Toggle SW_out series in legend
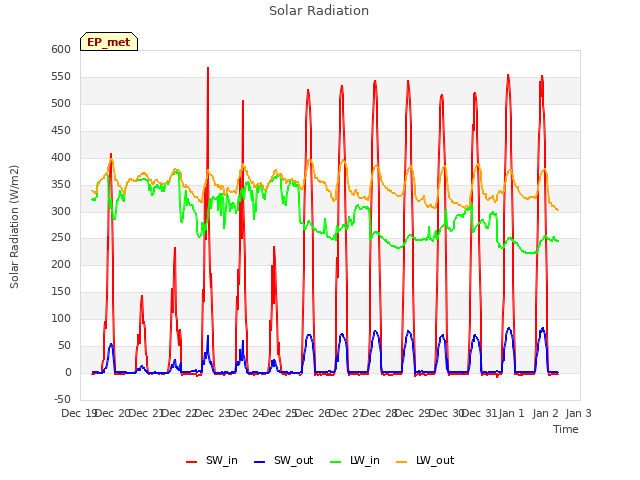Viewport: 640px width, 480px height. point(284,460)
